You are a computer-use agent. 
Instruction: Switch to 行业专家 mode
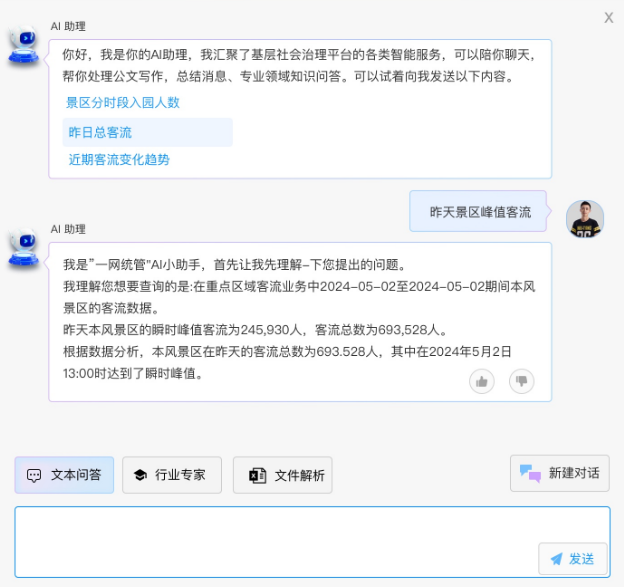(x=172, y=475)
